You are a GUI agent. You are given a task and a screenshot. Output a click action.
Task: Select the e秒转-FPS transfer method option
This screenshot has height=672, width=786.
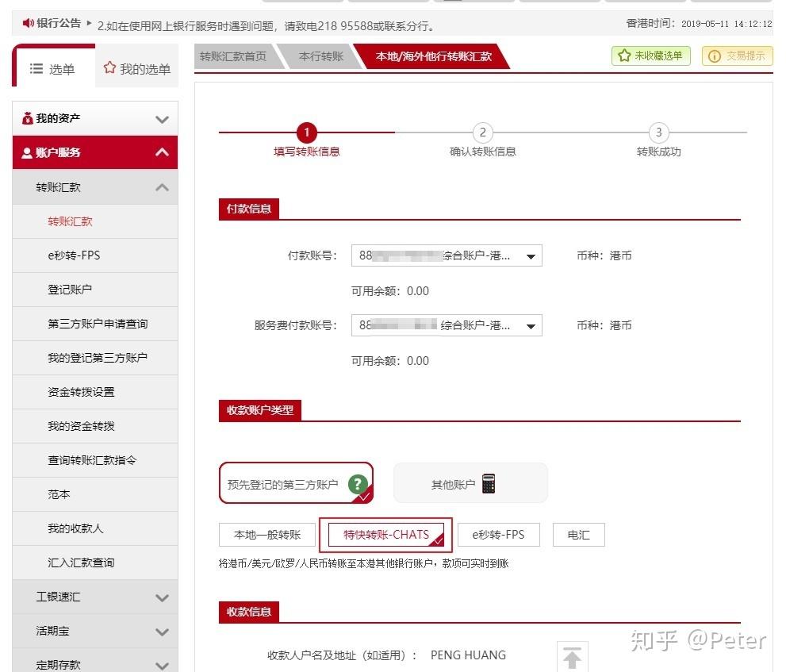click(499, 535)
